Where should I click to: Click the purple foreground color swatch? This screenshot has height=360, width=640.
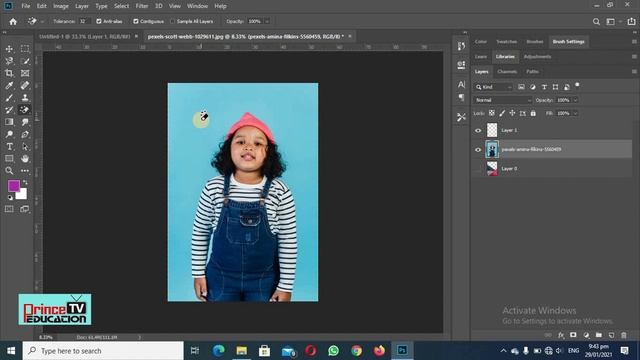[13, 186]
